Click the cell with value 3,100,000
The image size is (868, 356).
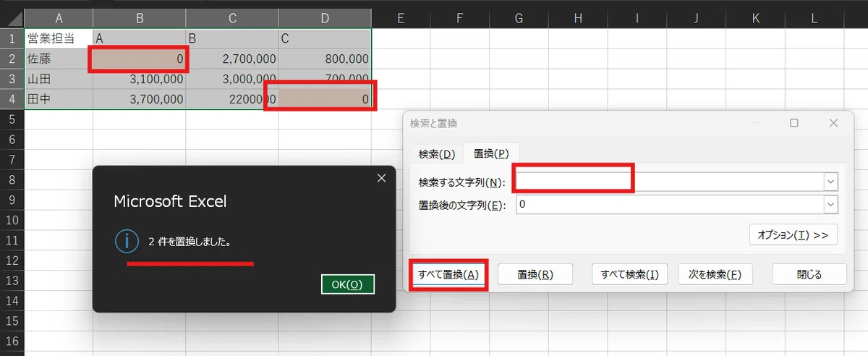pyautogui.click(x=140, y=79)
